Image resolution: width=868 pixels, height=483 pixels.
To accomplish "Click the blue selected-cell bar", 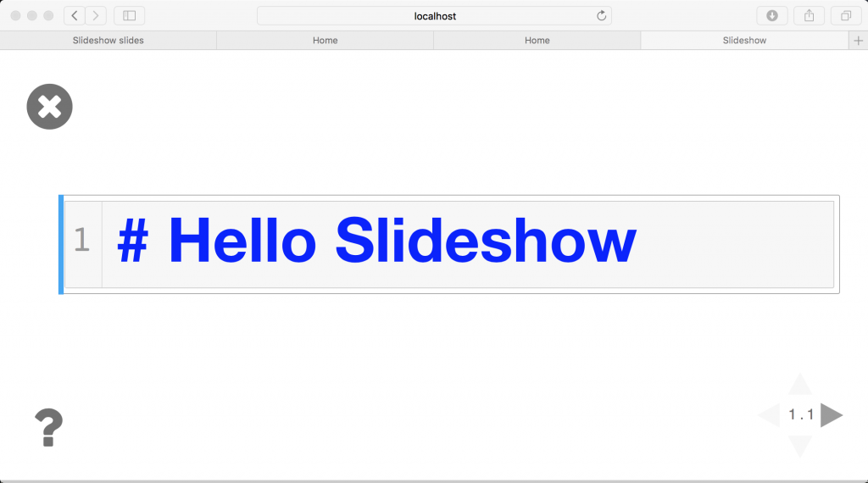I will [61, 245].
